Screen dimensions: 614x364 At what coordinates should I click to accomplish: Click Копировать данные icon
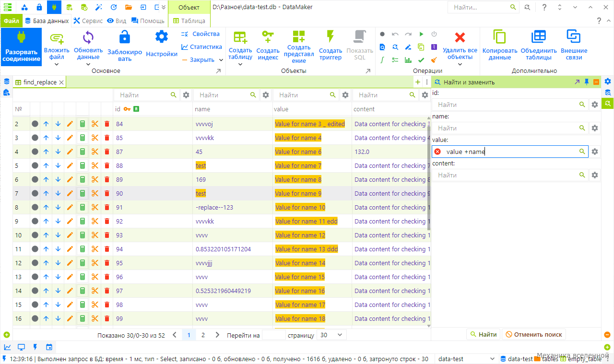(x=500, y=37)
